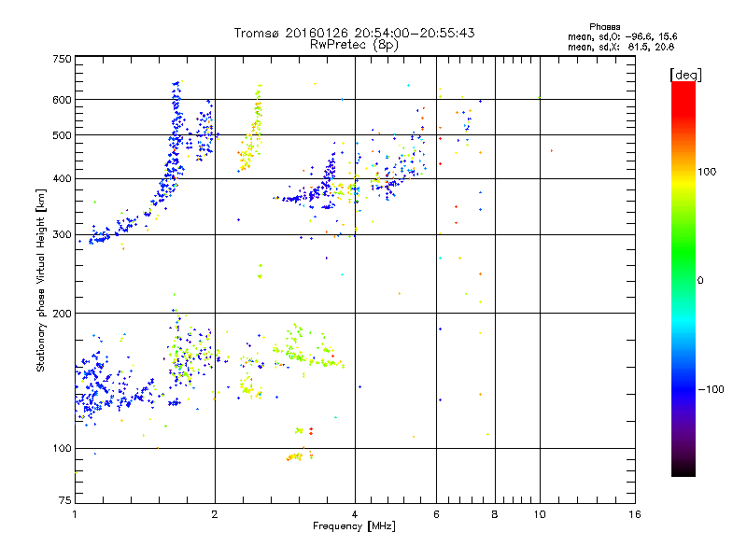Viewport: 747px width, 560px height.
Task: Click the colorbar tick label '-100'
Action: pyautogui.click(x=711, y=389)
